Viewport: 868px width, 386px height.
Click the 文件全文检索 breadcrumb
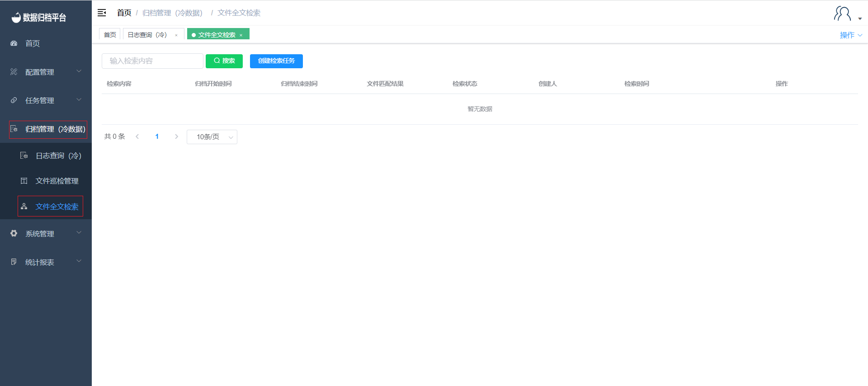tap(239, 13)
